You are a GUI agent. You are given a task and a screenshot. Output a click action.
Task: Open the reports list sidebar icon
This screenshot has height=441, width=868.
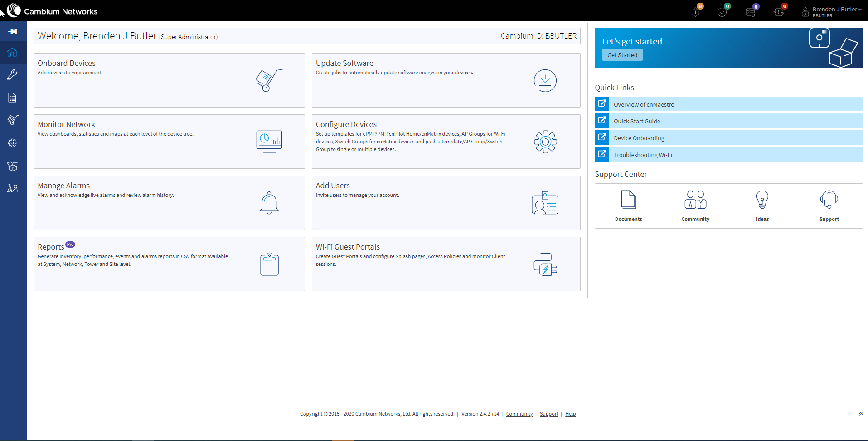click(13, 98)
